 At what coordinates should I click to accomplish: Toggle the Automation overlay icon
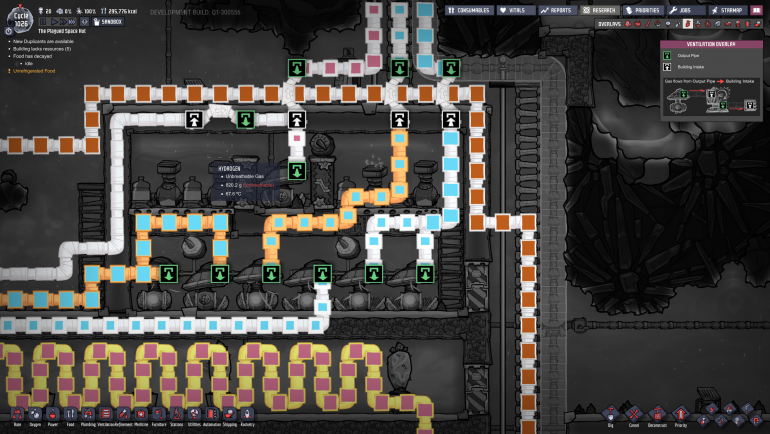[x=747, y=24]
